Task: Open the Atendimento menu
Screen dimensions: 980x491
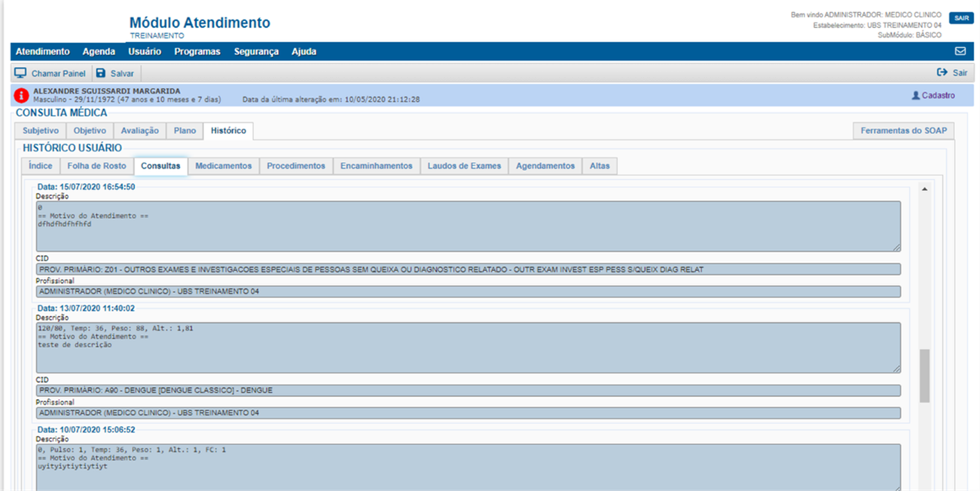Action: [42, 52]
